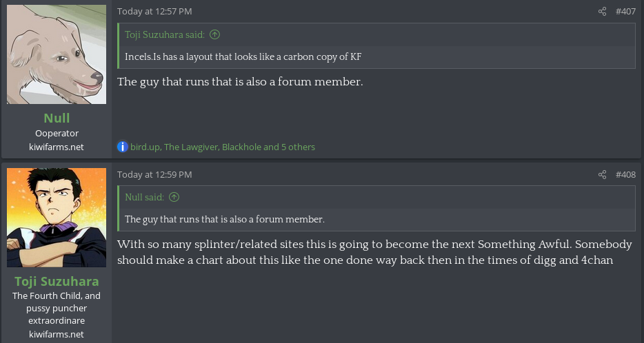Click the blue Informative reaction icon

pos(123,147)
